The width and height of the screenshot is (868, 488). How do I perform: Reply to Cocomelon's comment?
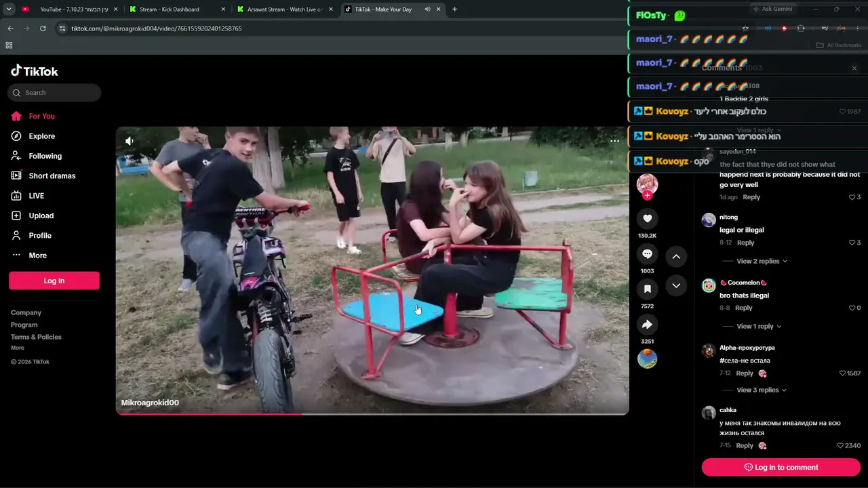click(743, 308)
